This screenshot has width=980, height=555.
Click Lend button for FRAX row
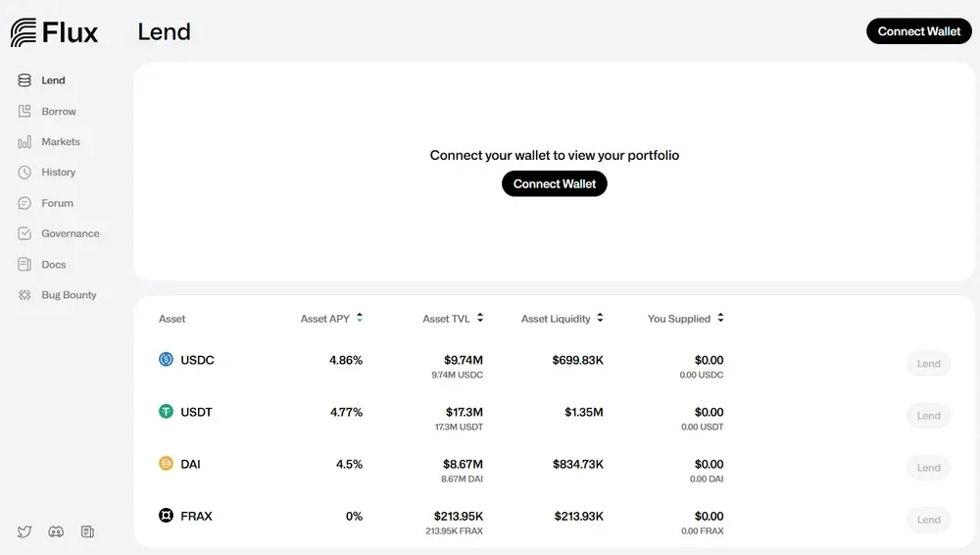tap(929, 520)
